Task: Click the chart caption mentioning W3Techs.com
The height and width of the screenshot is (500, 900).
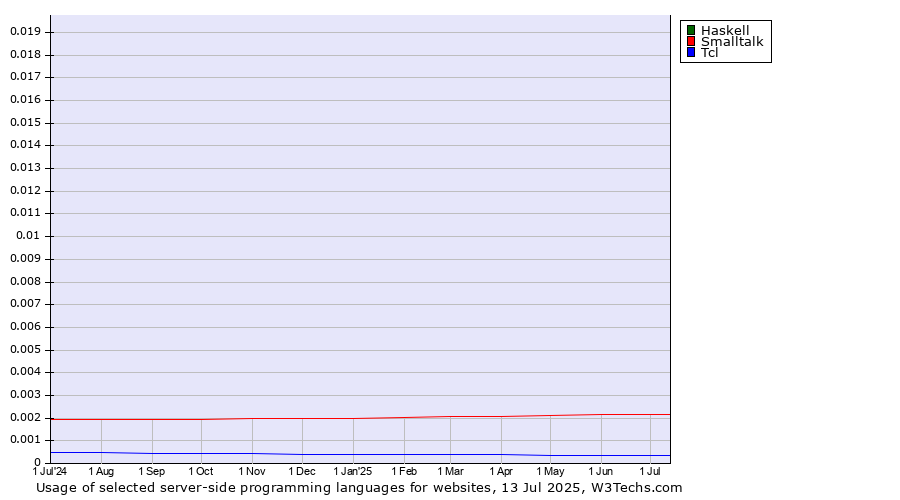Action: tap(359, 488)
